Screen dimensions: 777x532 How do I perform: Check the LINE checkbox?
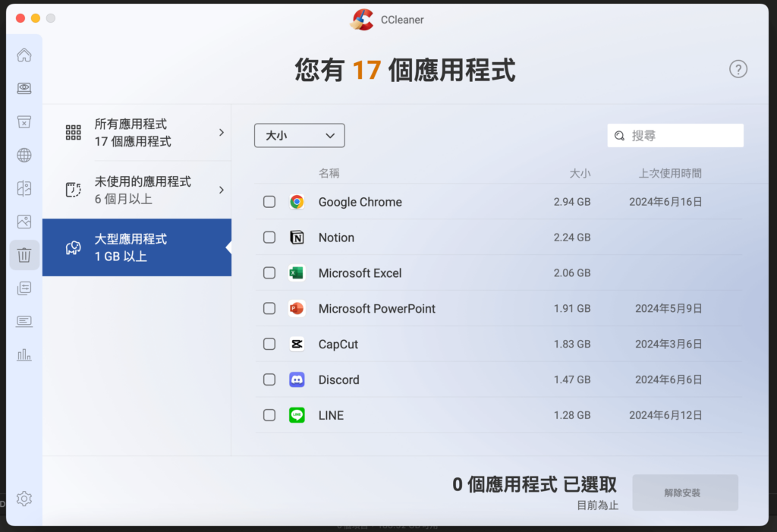coord(269,415)
